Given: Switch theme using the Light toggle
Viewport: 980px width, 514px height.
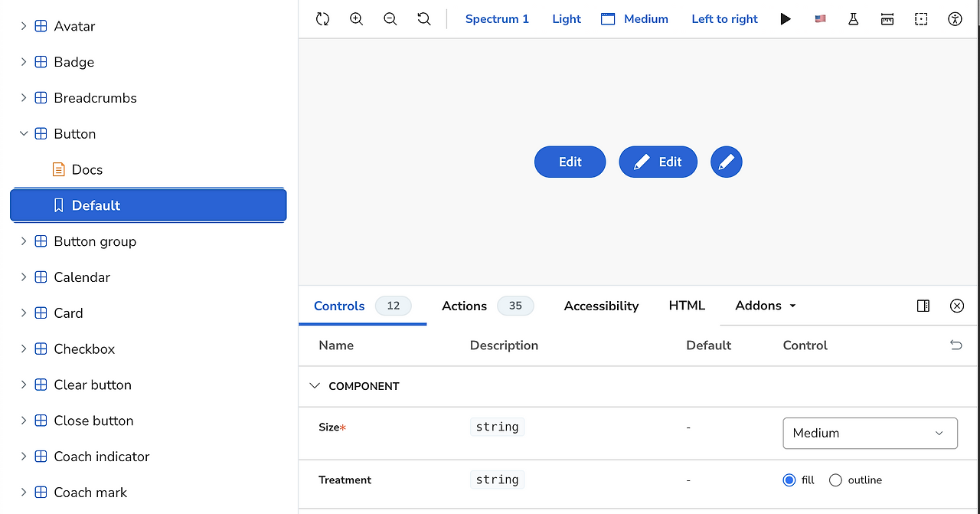Looking at the screenshot, I should pyautogui.click(x=566, y=18).
